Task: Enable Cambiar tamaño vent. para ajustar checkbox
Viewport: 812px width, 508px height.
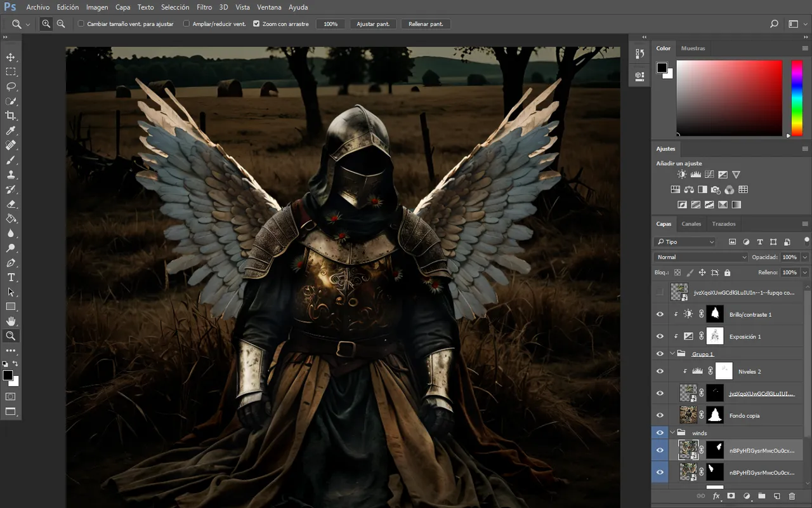Action: [81, 23]
